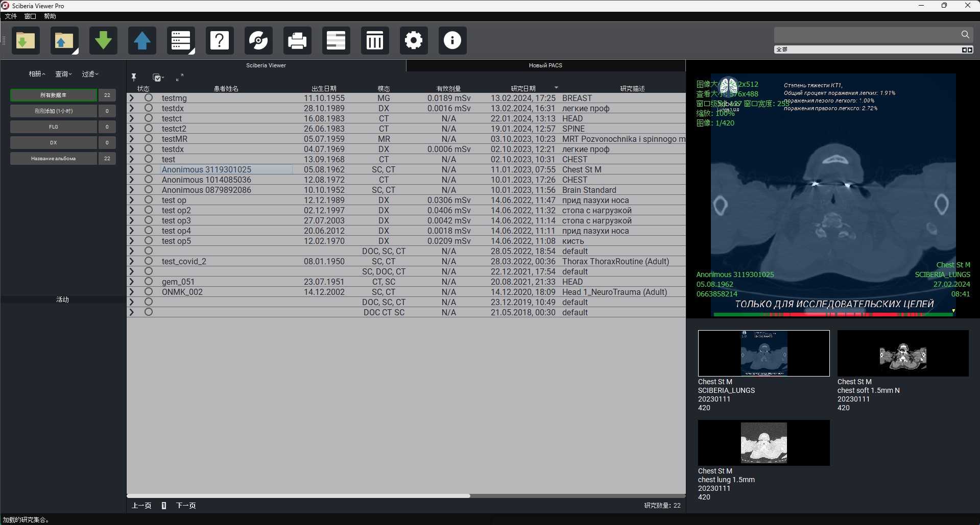Open the 帮助 menu
The height and width of the screenshot is (525, 980).
click(50, 16)
